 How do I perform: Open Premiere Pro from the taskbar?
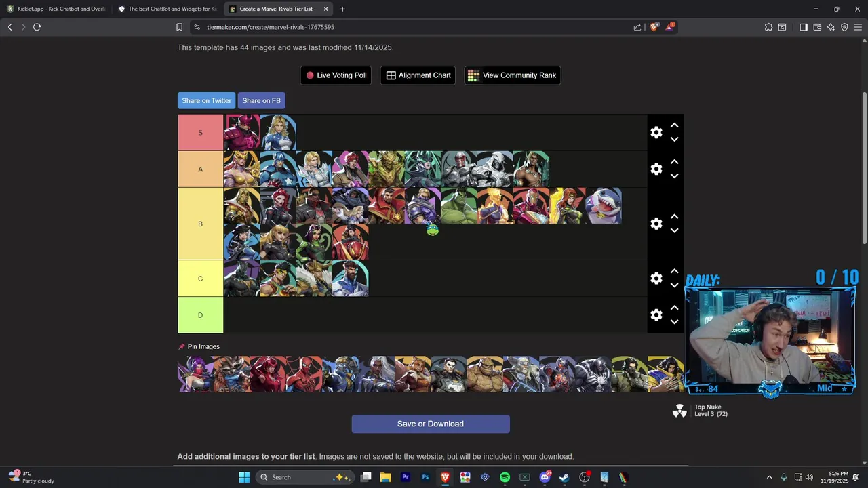pyautogui.click(x=406, y=477)
